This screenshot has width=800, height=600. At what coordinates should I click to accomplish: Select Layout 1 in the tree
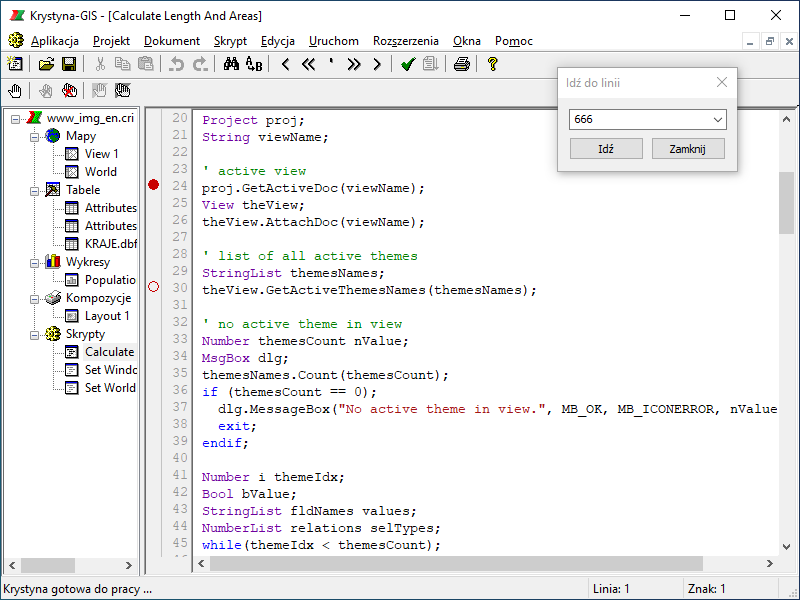[x=107, y=316]
